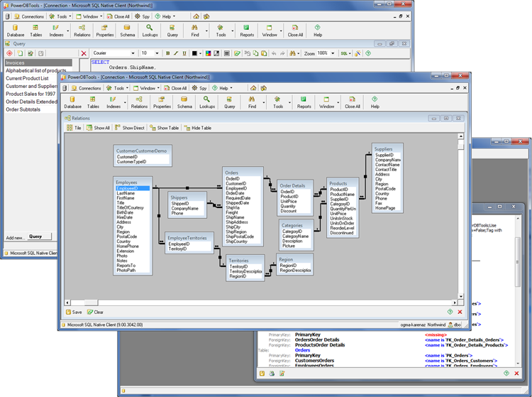Open Lookups in the front window toolbar

coord(207,102)
